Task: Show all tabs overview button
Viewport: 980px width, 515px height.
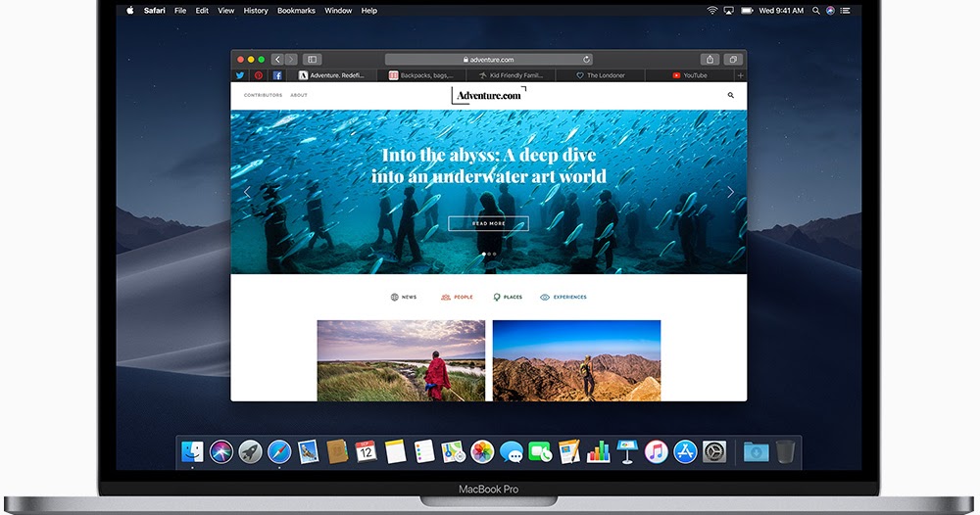Action: [x=733, y=60]
